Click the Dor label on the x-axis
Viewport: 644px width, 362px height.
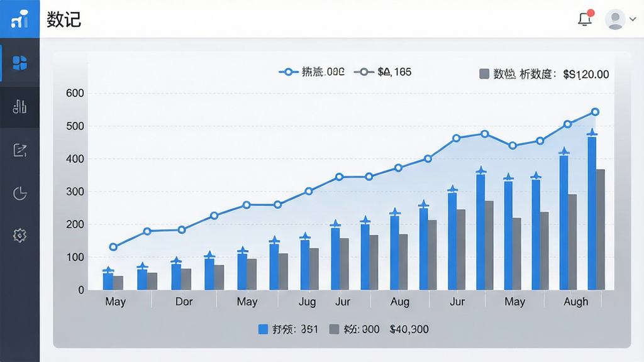[x=184, y=302]
